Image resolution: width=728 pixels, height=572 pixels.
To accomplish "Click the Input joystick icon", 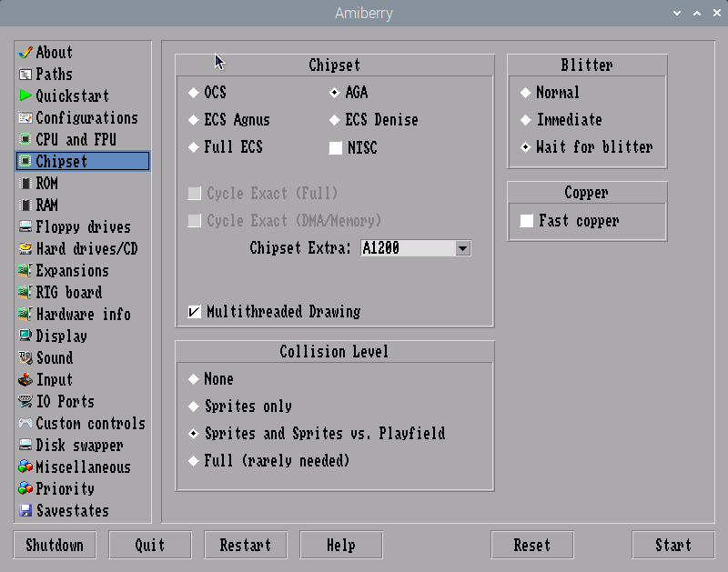I will (x=25, y=379).
